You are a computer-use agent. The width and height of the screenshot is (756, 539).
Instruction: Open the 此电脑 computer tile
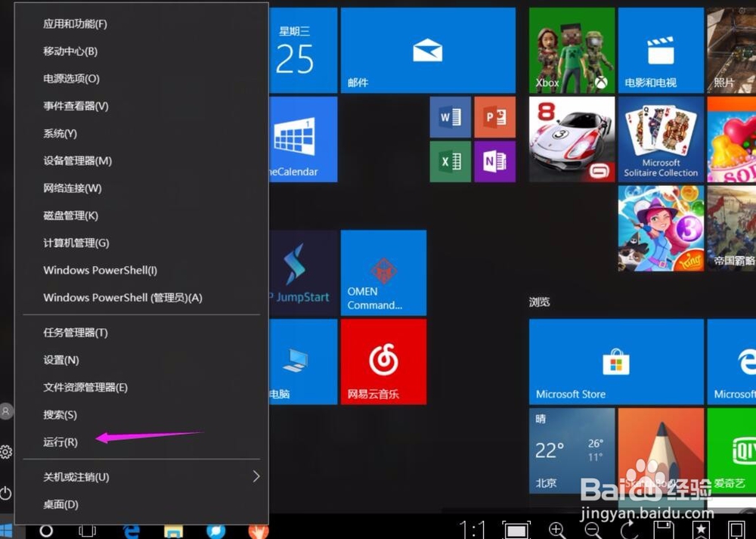[x=303, y=361]
